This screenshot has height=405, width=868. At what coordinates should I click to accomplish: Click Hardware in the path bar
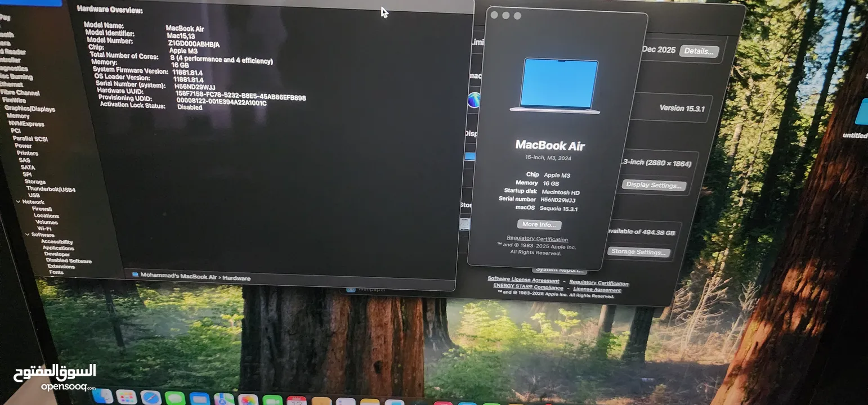tap(237, 278)
